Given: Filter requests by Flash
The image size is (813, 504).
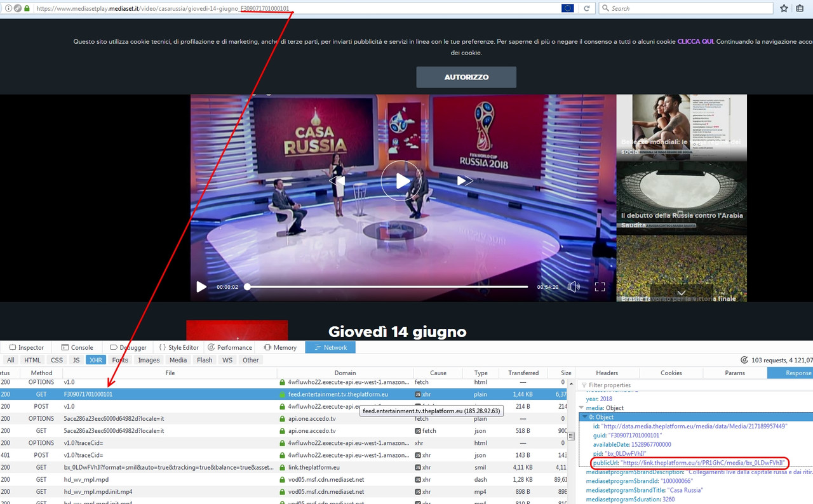Looking at the screenshot, I should (x=205, y=360).
